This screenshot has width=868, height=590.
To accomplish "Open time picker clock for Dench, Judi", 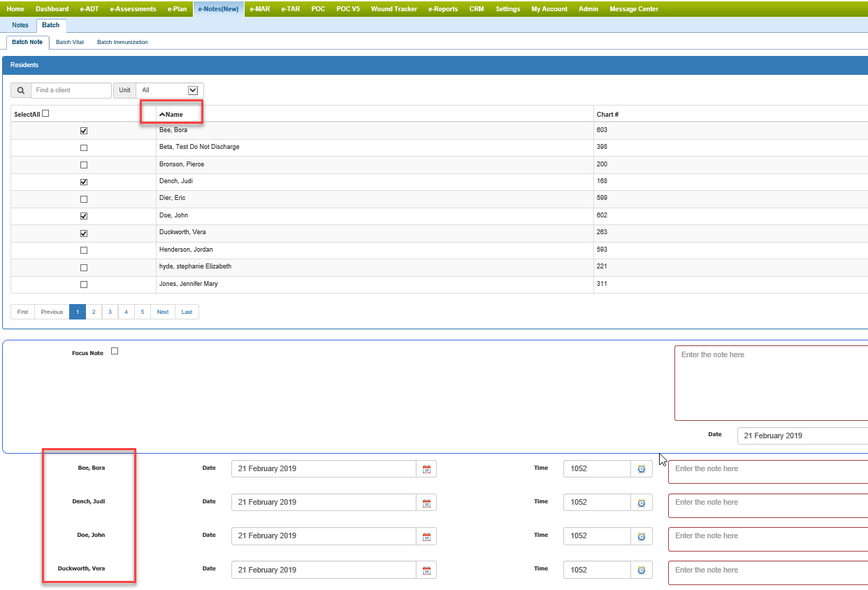I will (x=642, y=503).
